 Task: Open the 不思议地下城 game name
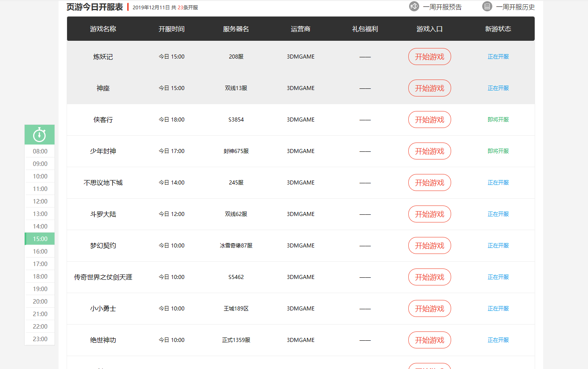click(x=103, y=183)
